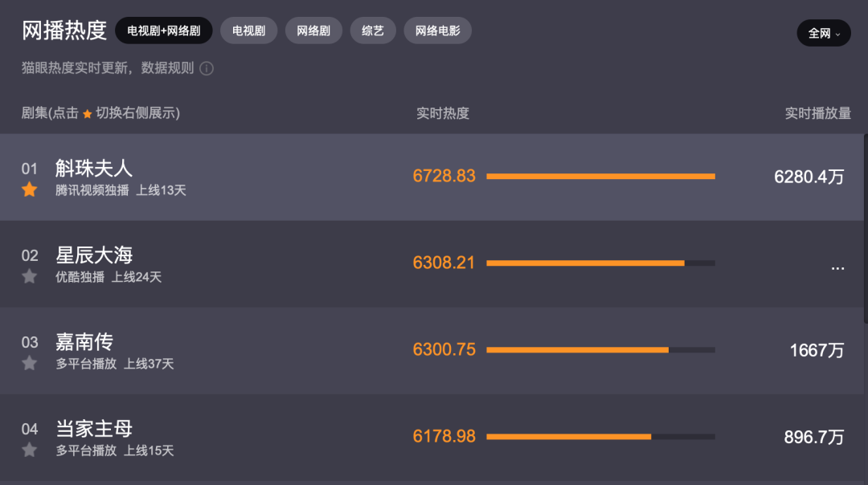The width and height of the screenshot is (868, 485).
Task: Switch to the 网络电影 tab
Action: click(x=438, y=31)
